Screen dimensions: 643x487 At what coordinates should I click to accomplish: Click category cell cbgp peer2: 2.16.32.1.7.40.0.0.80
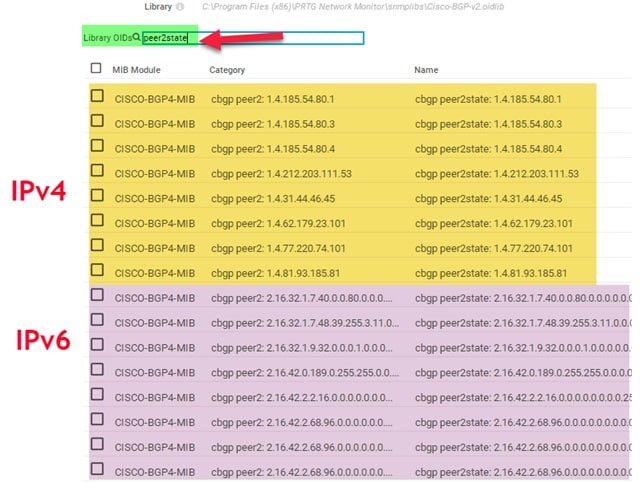[x=301, y=298]
